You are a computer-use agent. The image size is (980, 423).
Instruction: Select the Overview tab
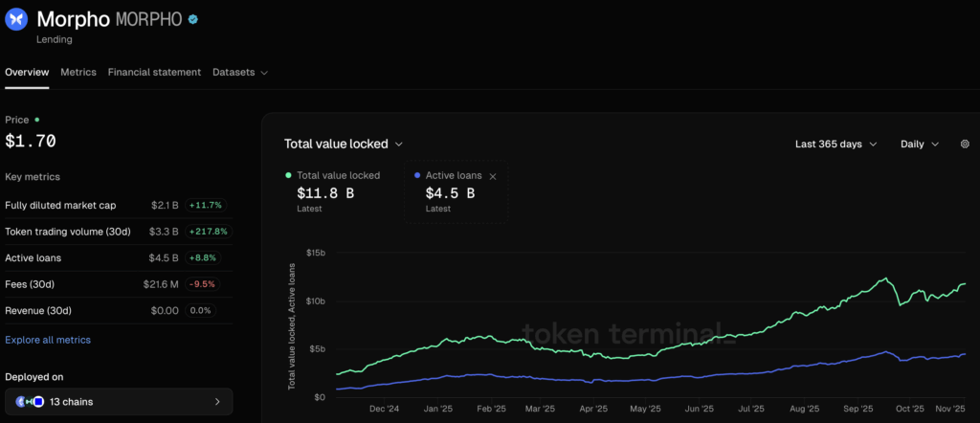[x=27, y=72]
